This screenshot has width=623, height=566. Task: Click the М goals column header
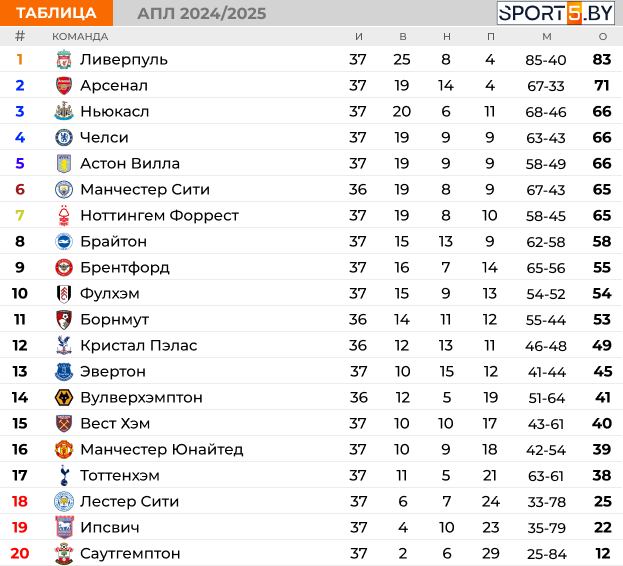pos(547,37)
